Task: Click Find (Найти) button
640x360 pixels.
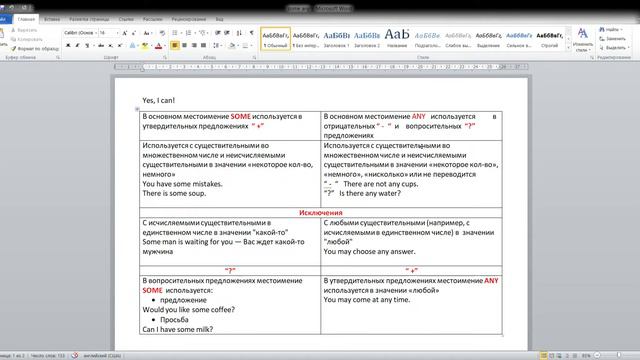Action: (611, 30)
